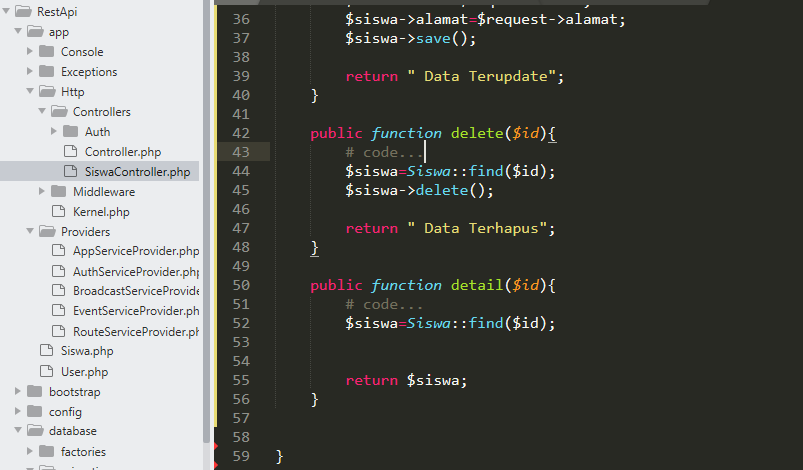Expand the config folder arrow

[x=18, y=412]
